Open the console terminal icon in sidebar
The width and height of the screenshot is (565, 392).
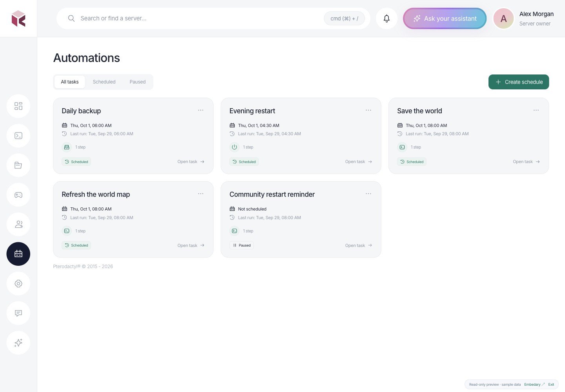point(18,136)
